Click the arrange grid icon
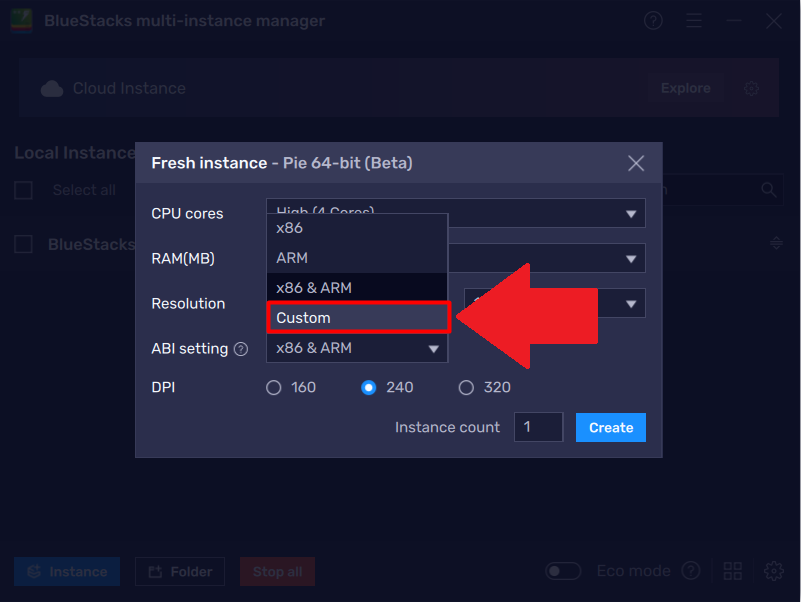Image resolution: width=801 pixels, height=602 pixels. (733, 571)
